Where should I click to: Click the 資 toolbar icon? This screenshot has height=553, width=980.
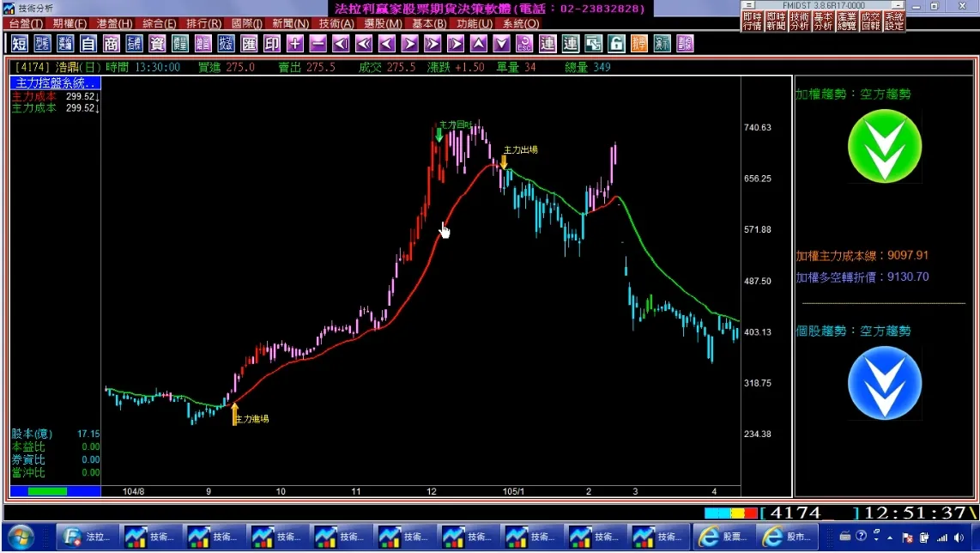tap(157, 44)
